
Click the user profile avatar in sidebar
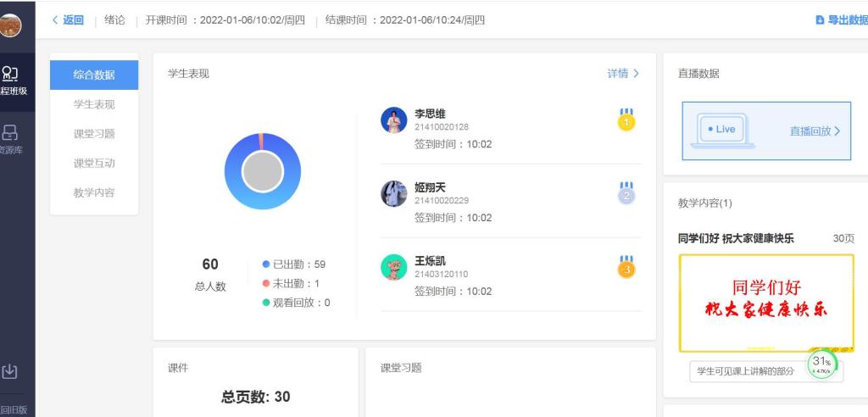pos(9,25)
